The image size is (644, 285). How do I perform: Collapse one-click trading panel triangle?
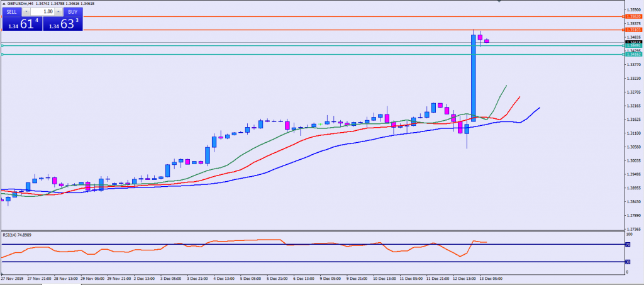pyautogui.click(x=3, y=4)
